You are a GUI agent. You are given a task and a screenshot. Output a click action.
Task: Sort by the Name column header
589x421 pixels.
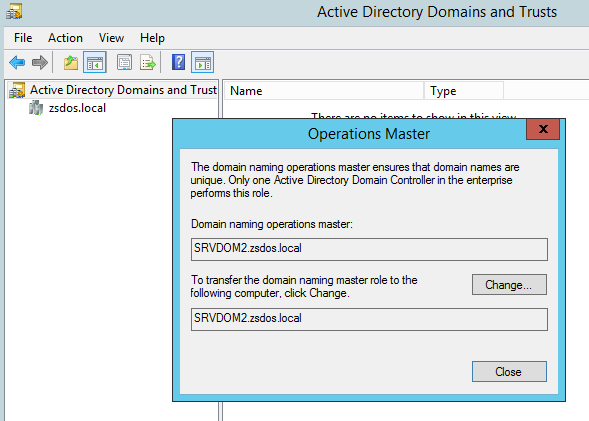[324, 91]
